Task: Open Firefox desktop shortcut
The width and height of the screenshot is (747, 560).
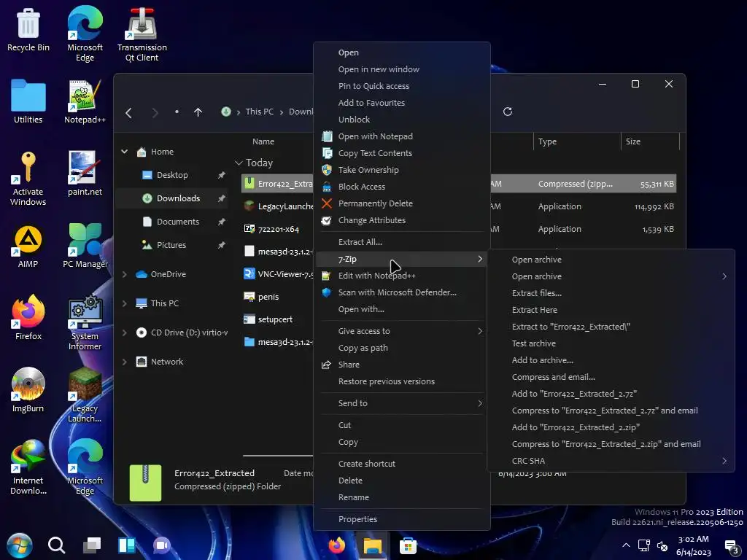Action: click(28, 318)
